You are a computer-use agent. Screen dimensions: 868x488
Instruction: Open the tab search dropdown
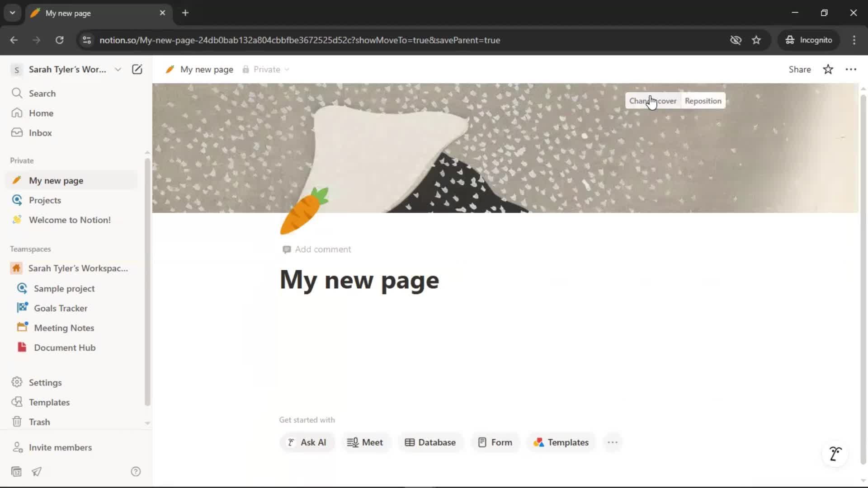click(13, 13)
